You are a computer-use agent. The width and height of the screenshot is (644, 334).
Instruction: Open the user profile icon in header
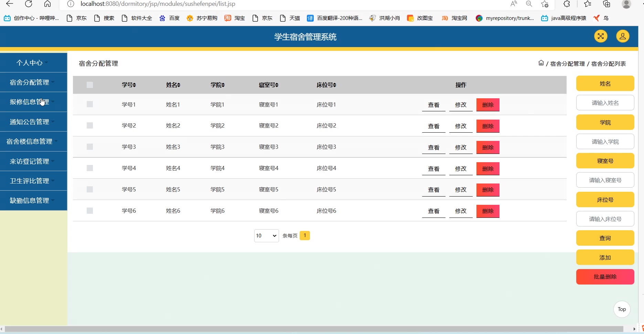pyautogui.click(x=622, y=36)
